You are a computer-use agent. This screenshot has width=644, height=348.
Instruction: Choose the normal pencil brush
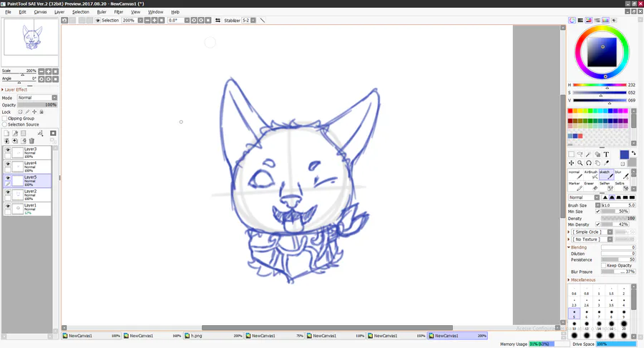pyautogui.click(x=575, y=174)
